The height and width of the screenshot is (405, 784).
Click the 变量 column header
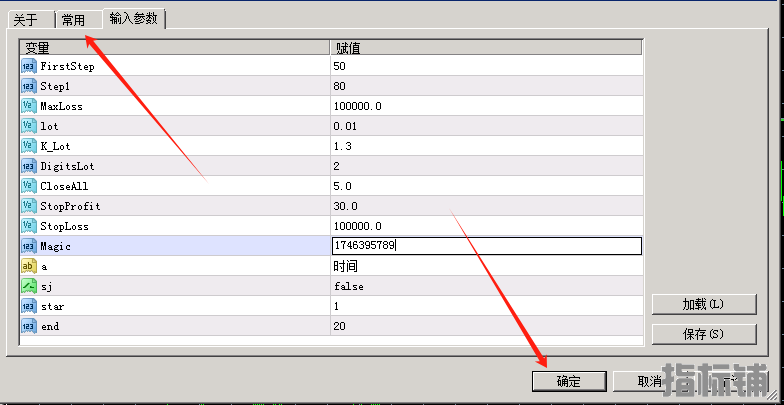[174, 47]
